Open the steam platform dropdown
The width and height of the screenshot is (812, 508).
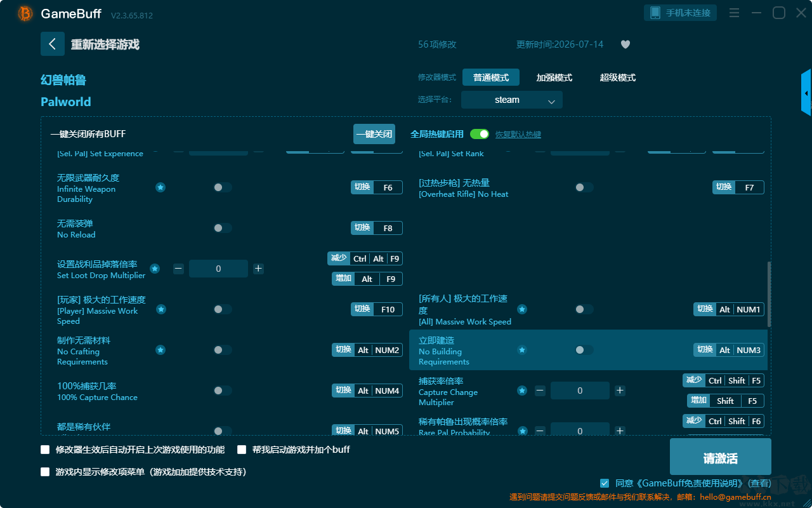pos(512,100)
